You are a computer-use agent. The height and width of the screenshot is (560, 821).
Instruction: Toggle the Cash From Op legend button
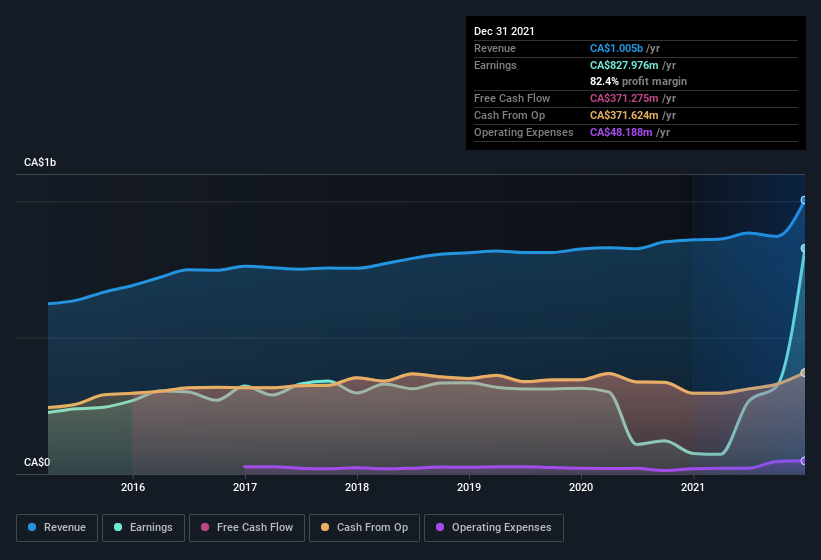pos(364,528)
